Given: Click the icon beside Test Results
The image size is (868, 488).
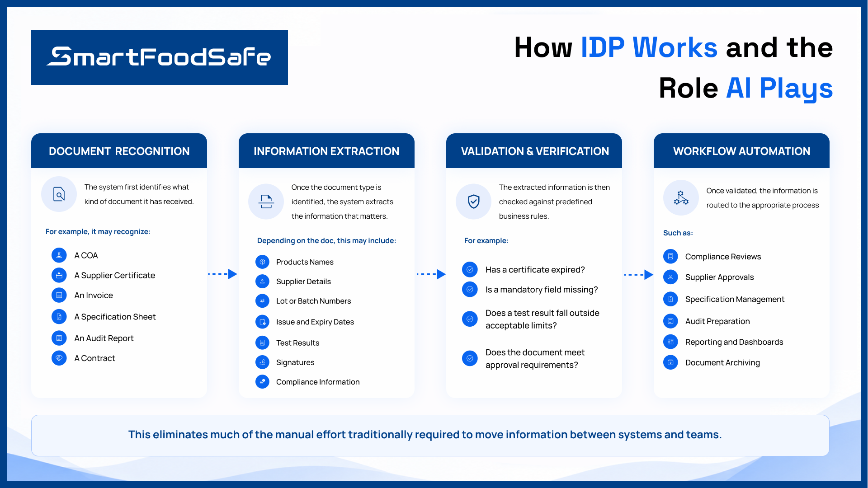Looking at the screenshot, I should [x=262, y=343].
